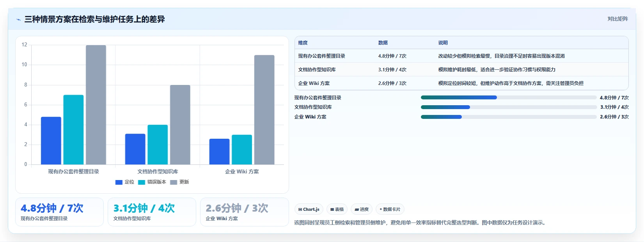Select the 现有办公套件整理目录 progress bar
Screen dimensions: 644x242
coord(509,97)
